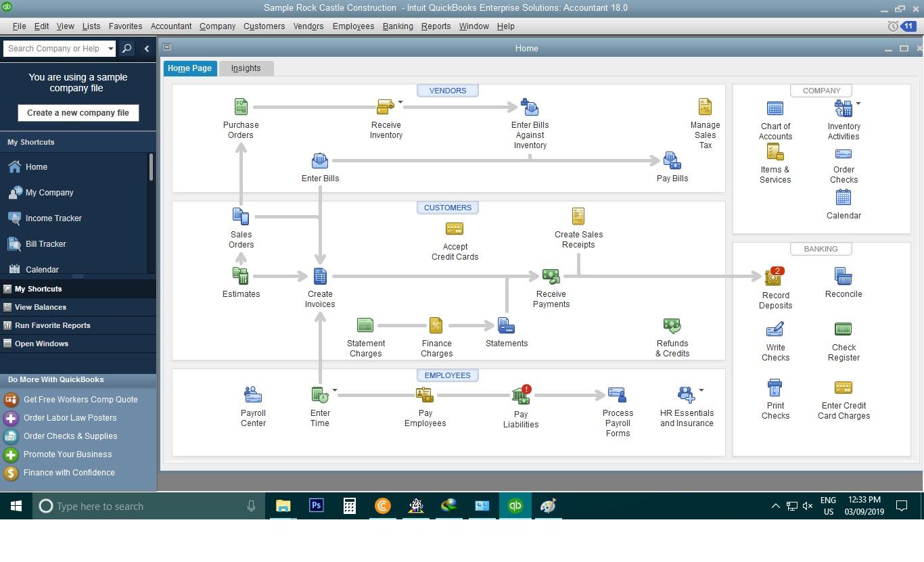Open the Write Checks icon
924x562 pixels.
775,330
